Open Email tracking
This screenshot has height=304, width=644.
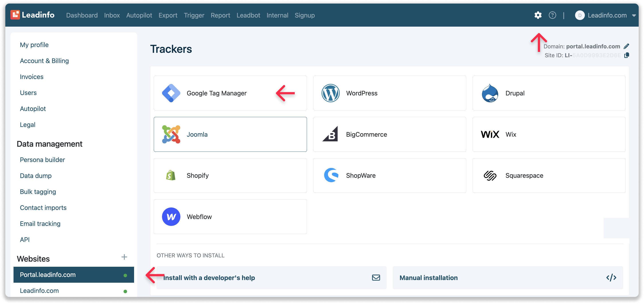pos(40,224)
